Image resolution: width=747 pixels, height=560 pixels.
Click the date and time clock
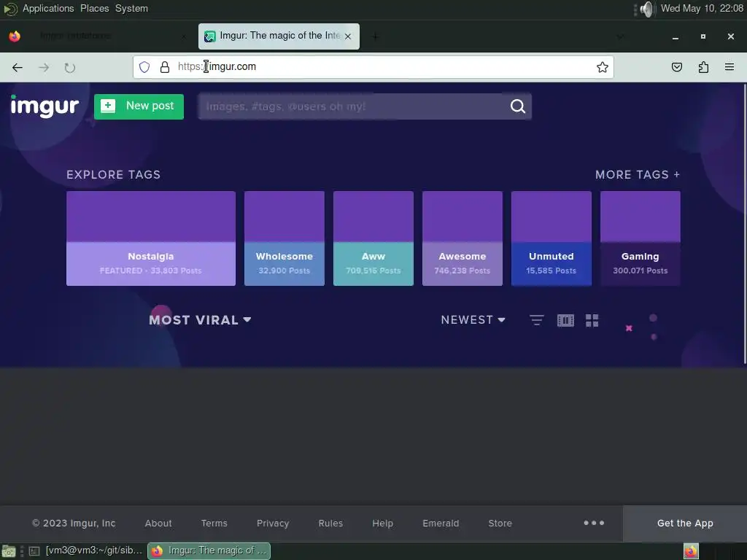coord(703,9)
